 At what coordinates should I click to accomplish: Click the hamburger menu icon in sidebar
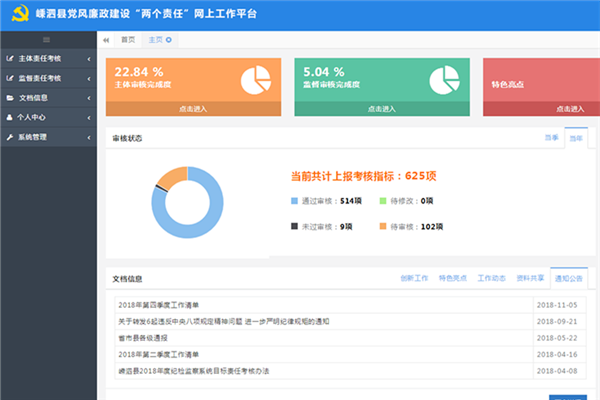(x=47, y=39)
